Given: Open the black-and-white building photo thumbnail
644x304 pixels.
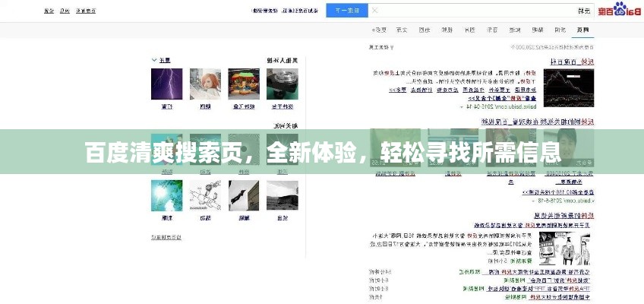Looking at the screenshot, I should (282, 195).
